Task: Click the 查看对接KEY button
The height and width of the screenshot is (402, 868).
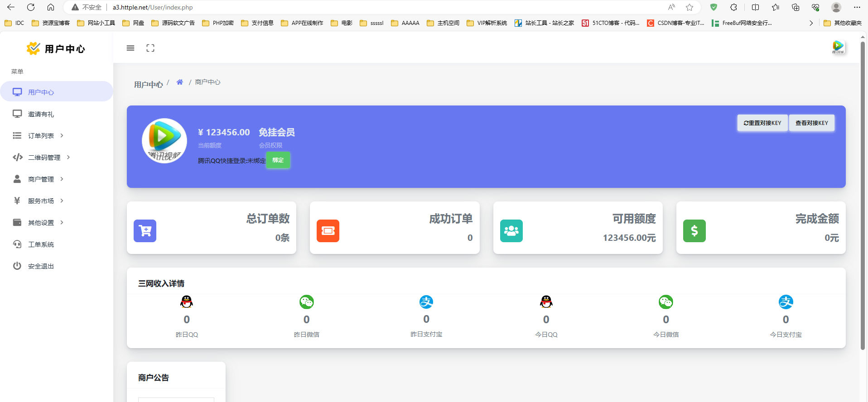Action: tap(812, 123)
